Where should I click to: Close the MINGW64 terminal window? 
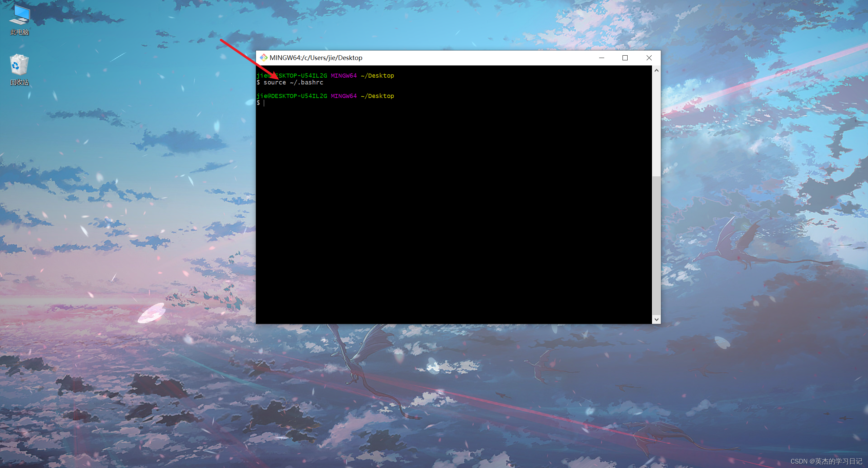649,58
